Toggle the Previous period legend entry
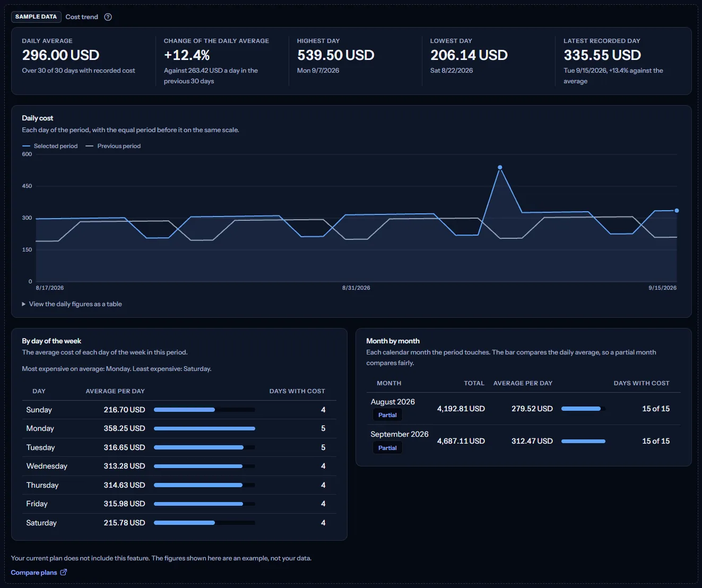 pos(114,146)
